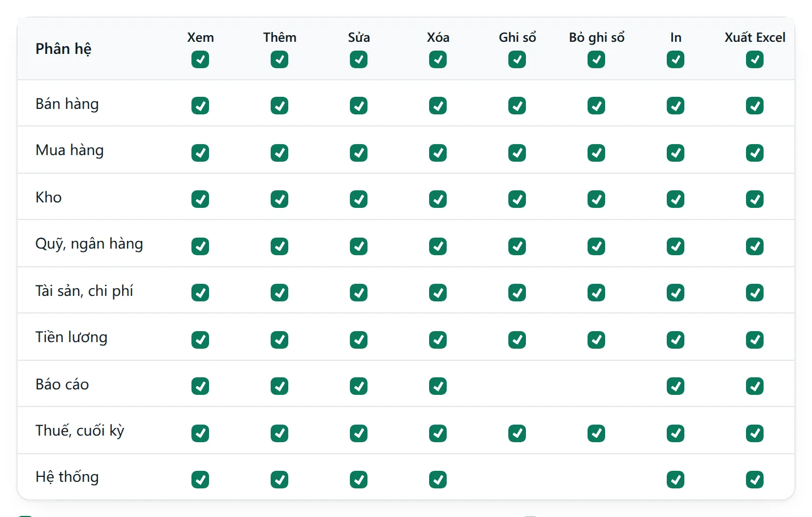Uncheck Thêm permission for Tài sản, chi phí
812x517 pixels.
point(279,293)
